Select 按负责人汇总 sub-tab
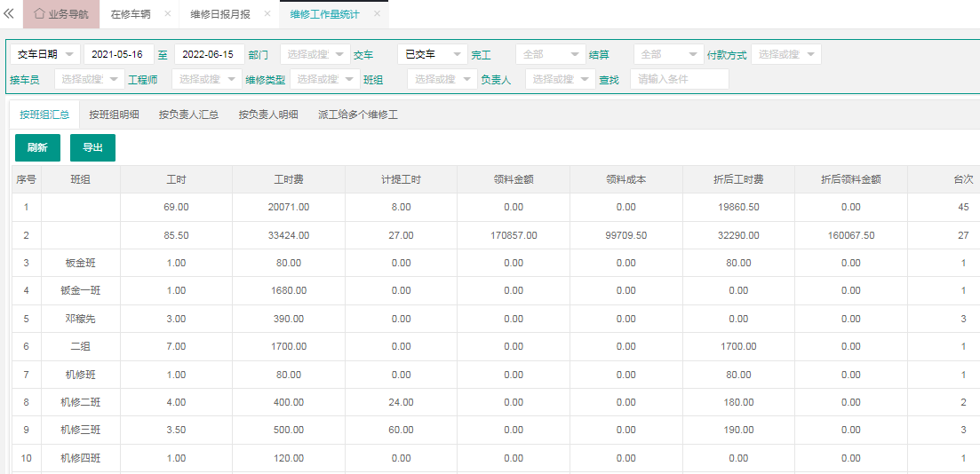 pyautogui.click(x=188, y=115)
